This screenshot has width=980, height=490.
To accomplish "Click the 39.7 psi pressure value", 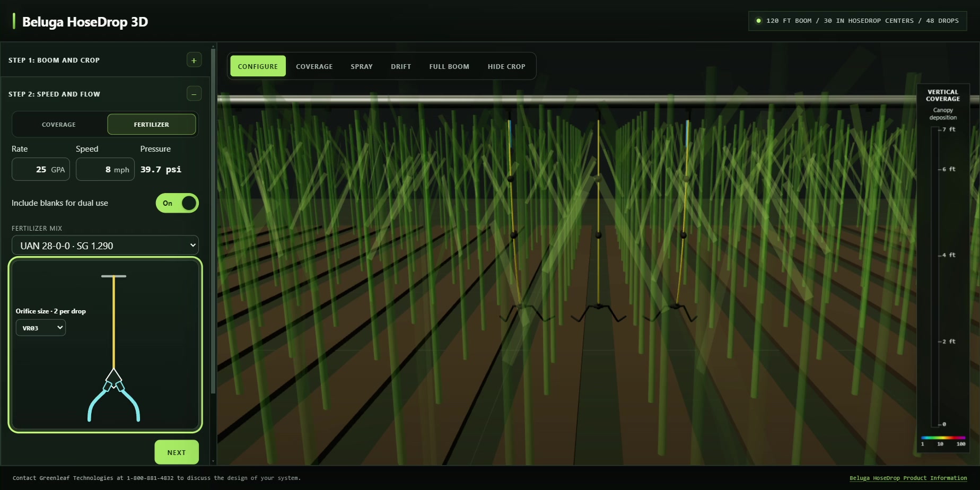I will 161,170.
